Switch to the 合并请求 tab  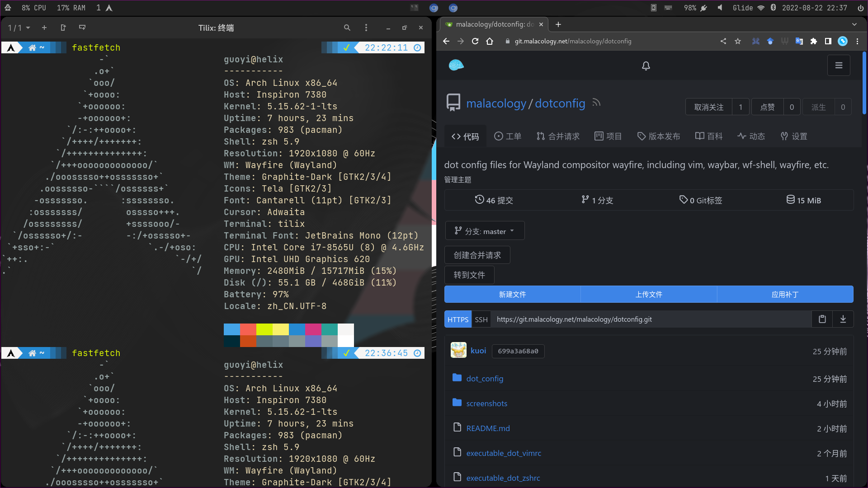tap(558, 136)
